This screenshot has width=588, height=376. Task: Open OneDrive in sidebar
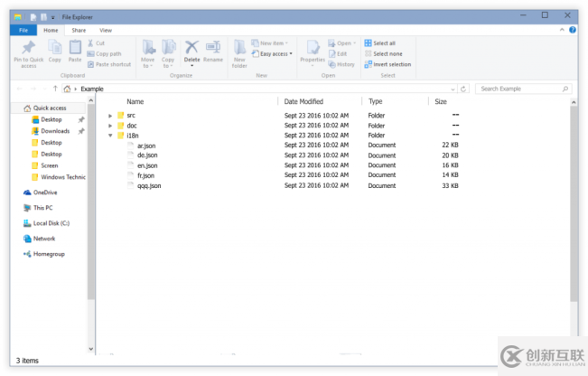coord(40,193)
